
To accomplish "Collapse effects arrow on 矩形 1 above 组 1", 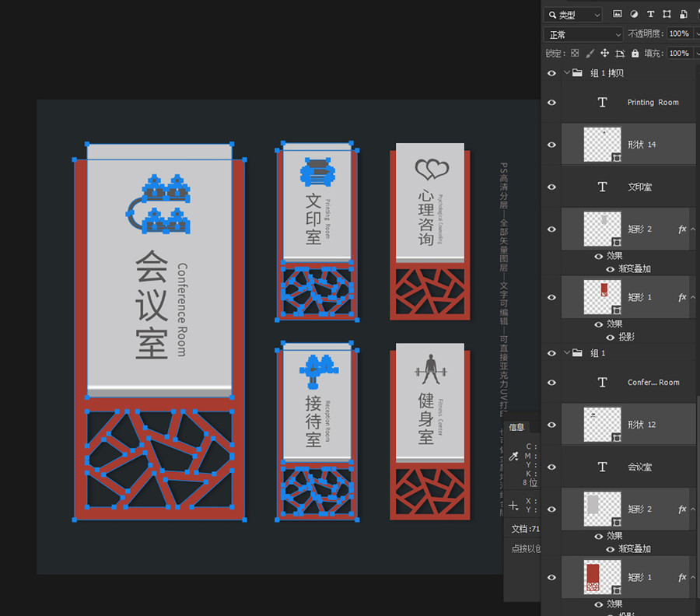I will (x=693, y=297).
